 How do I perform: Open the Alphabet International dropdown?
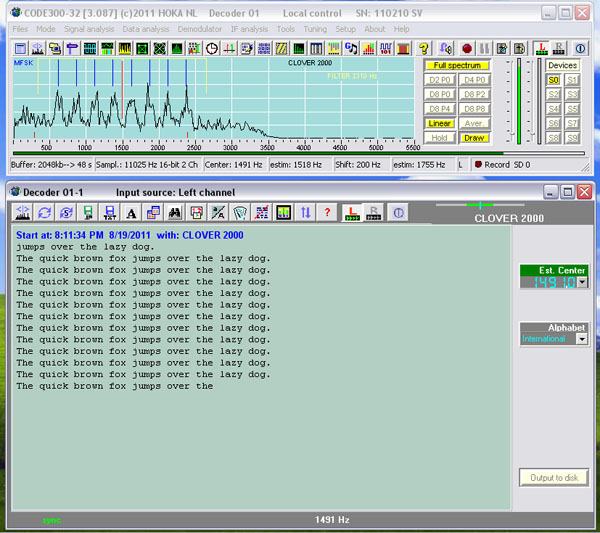pyautogui.click(x=581, y=339)
